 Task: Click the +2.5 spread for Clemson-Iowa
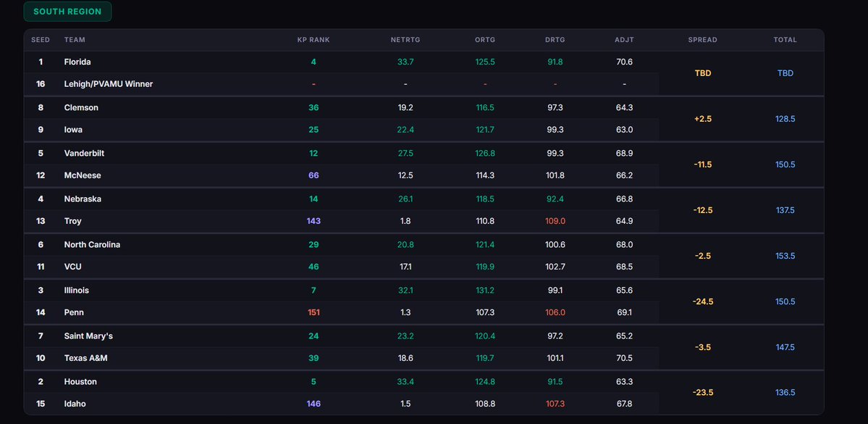[703, 119]
